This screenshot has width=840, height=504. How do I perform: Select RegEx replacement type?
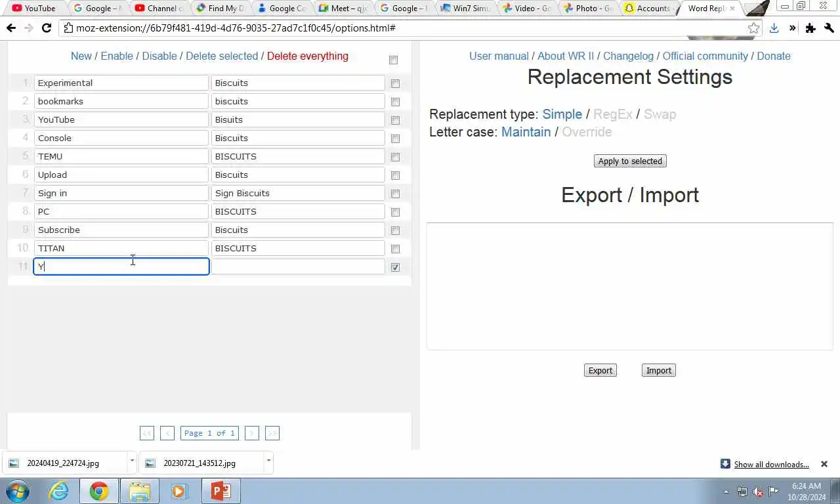pos(613,114)
